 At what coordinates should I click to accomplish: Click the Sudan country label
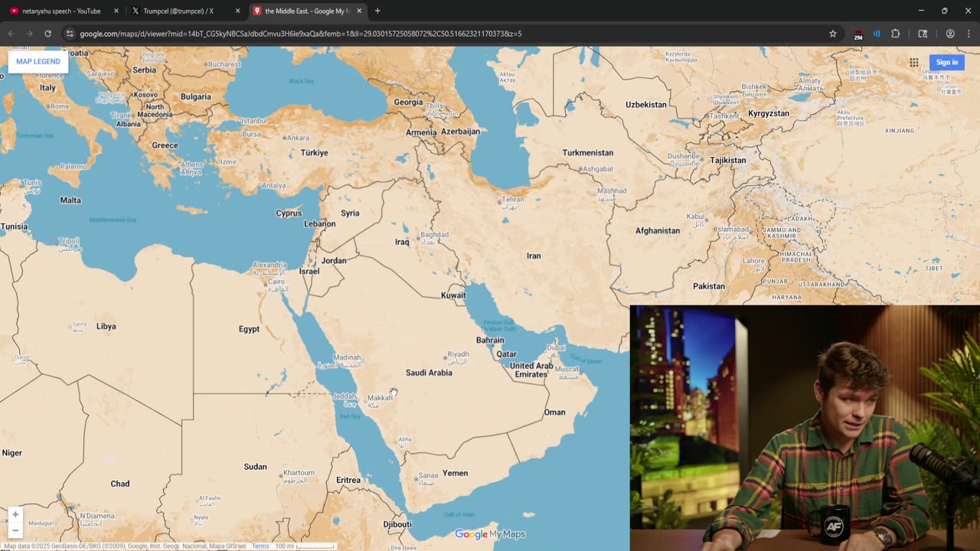[255, 467]
